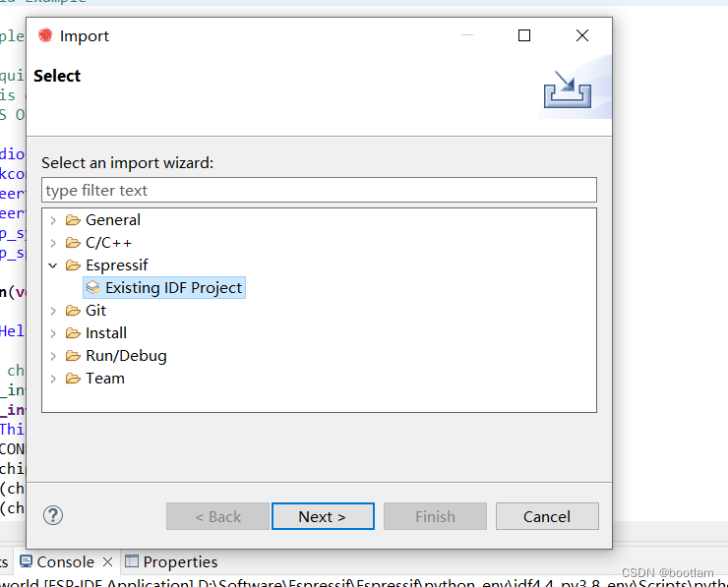Screen dimensions: 728x587
Task: Click the Espressif logo in title bar
Action: pyautogui.click(x=45, y=35)
